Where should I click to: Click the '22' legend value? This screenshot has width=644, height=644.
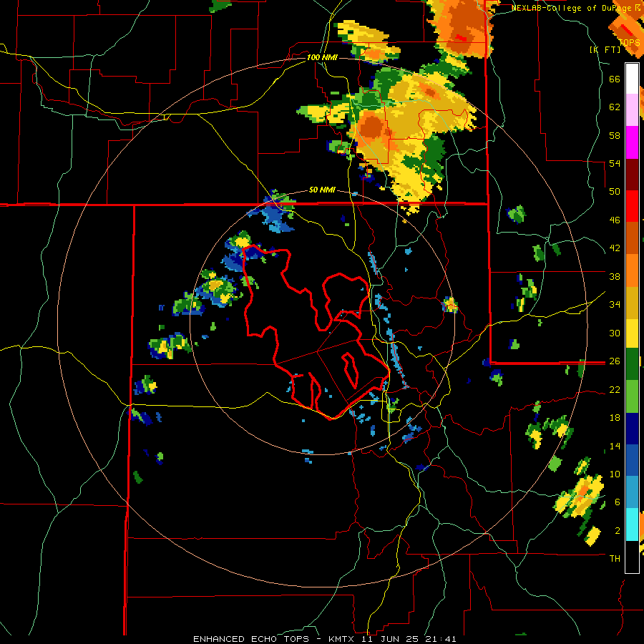[615, 389]
